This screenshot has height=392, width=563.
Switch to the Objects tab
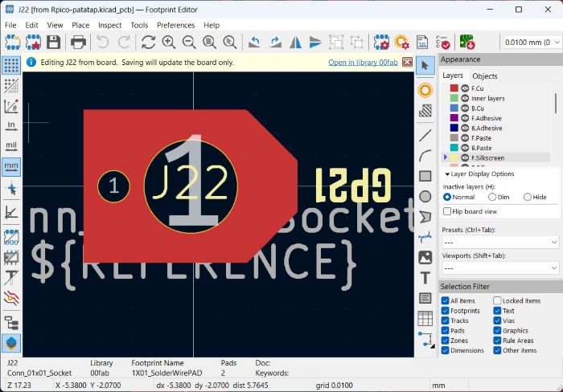[x=485, y=76]
